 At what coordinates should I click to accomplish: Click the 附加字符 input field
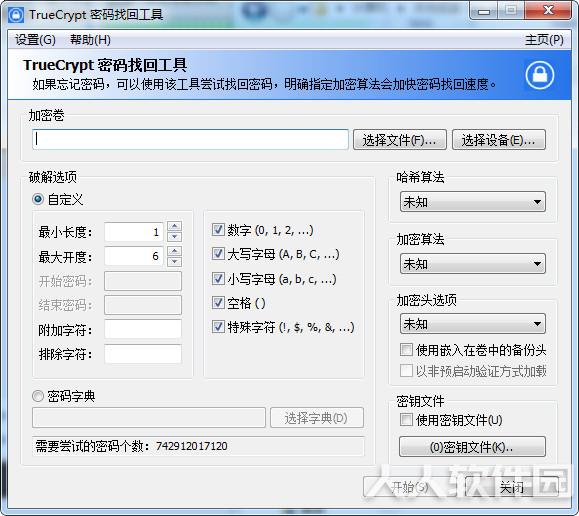tap(143, 329)
